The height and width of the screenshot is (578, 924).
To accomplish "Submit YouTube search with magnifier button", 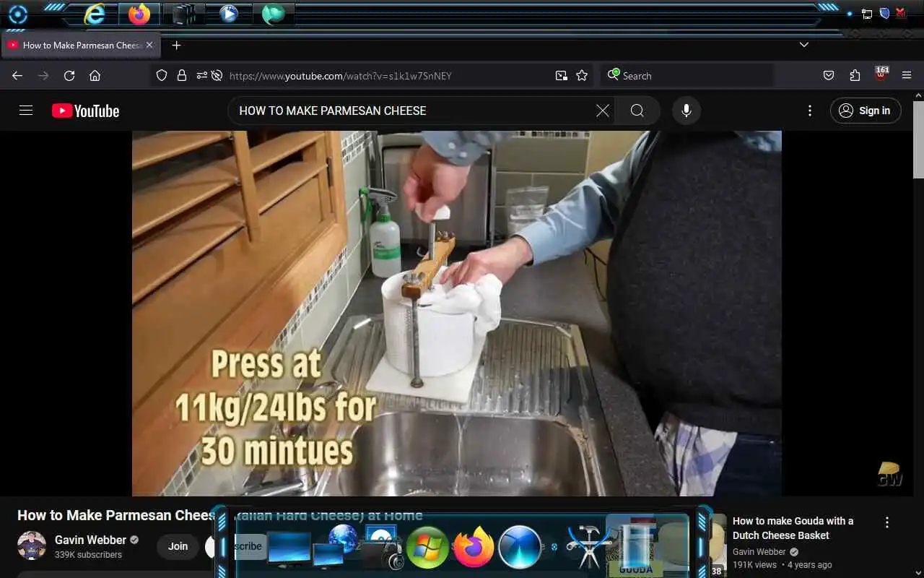I will [x=637, y=111].
